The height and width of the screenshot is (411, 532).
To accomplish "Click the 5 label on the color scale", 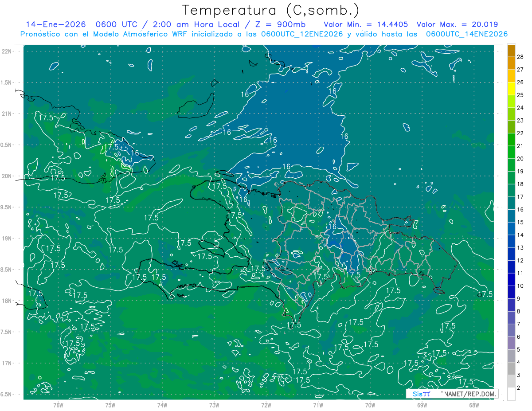I will point(518,350).
